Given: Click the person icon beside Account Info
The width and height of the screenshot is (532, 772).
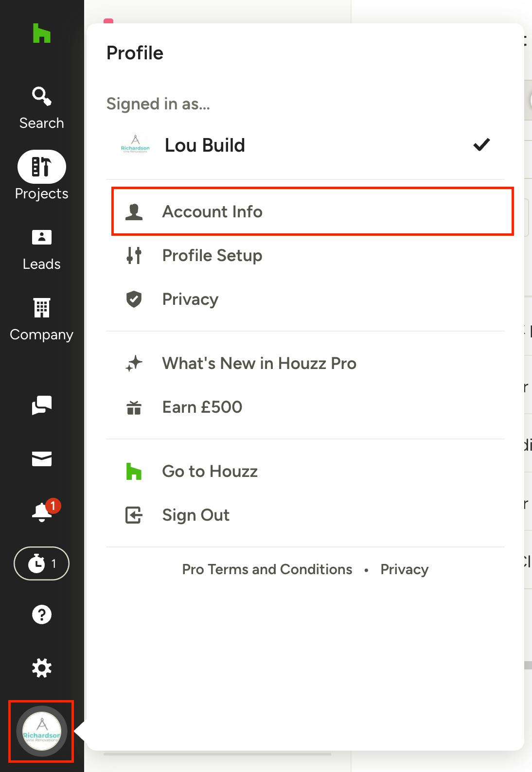Looking at the screenshot, I should (x=134, y=212).
